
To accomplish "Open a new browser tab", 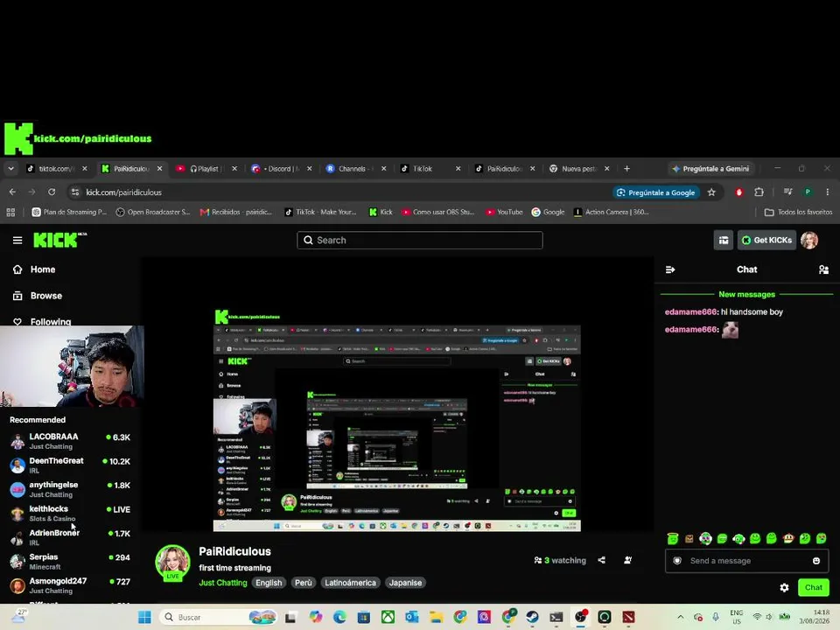I will [626, 168].
